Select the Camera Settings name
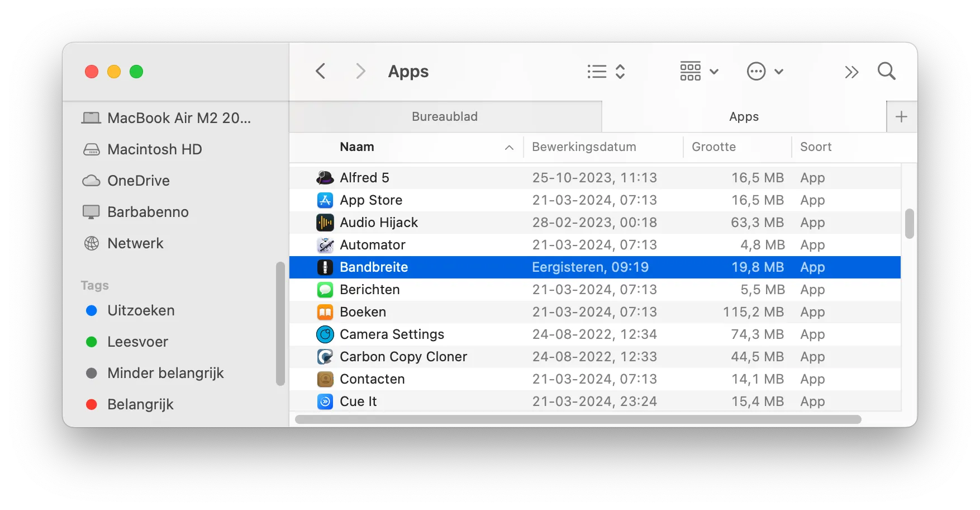Screen dimensions: 980x510 (392, 334)
